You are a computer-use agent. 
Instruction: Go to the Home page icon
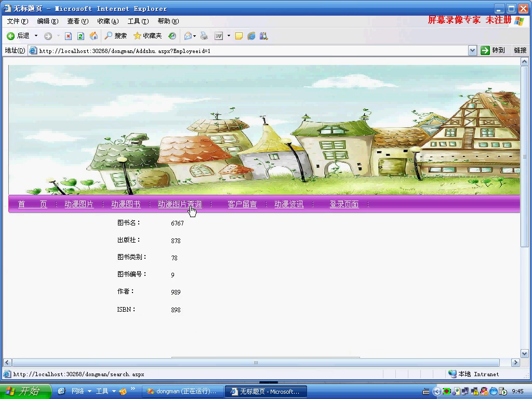click(x=94, y=36)
